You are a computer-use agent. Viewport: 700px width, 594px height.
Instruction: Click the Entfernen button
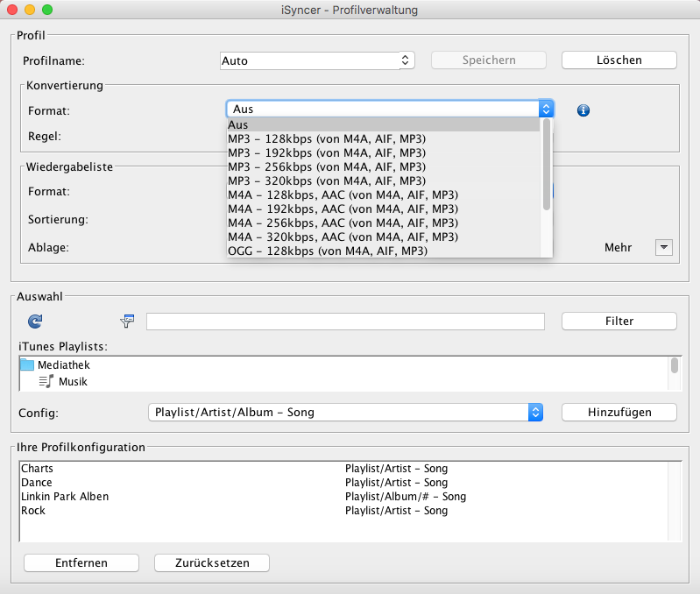pos(81,562)
